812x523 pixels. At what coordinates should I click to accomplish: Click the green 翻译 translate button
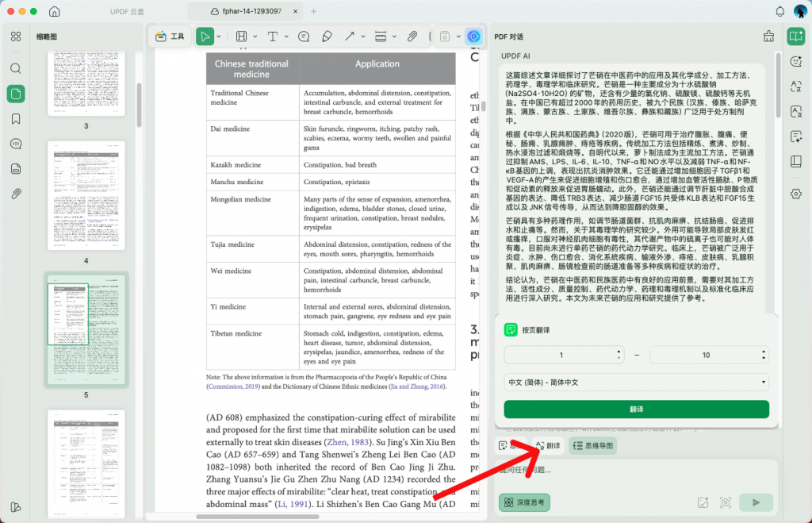pyautogui.click(x=637, y=410)
